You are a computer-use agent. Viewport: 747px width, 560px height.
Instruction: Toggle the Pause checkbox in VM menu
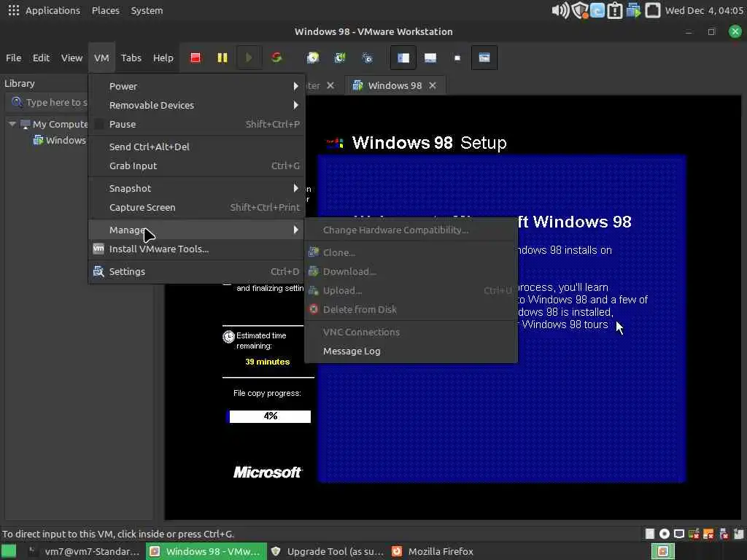click(x=99, y=124)
